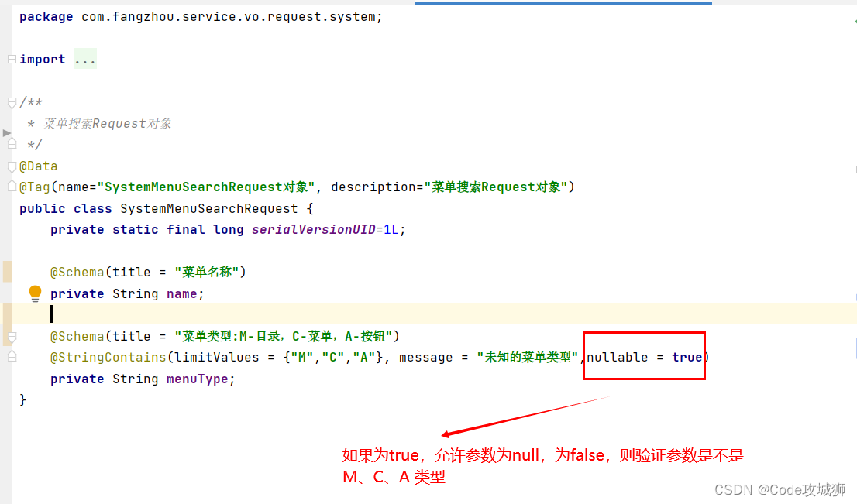Click the closing brace of the class
This screenshot has height=504, width=857.
point(23,399)
